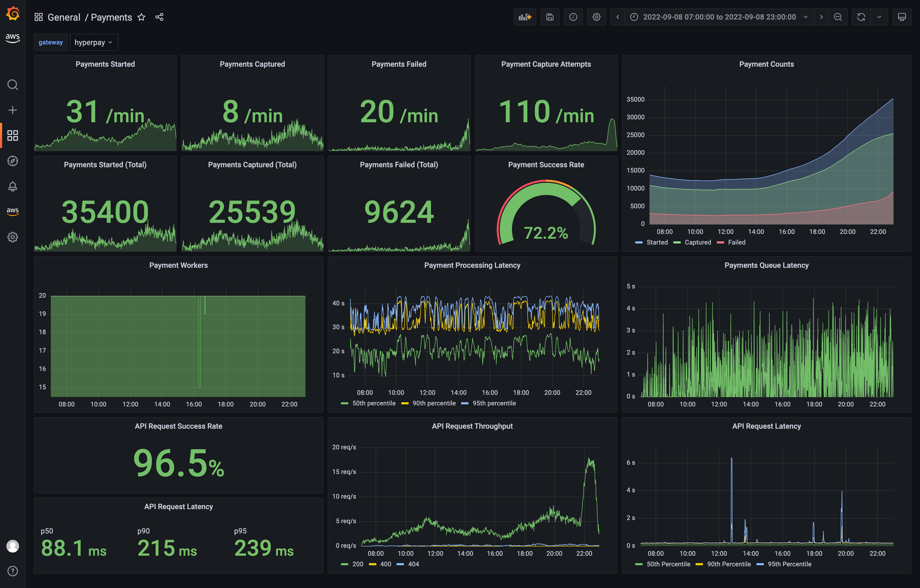
Task: Click the top AWS sidebar icon
Action: (x=13, y=38)
